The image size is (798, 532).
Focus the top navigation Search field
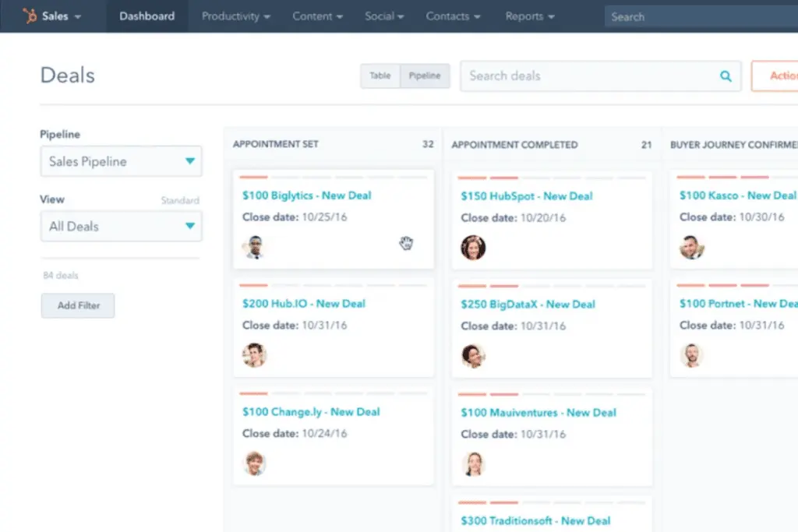tap(701, 17)
